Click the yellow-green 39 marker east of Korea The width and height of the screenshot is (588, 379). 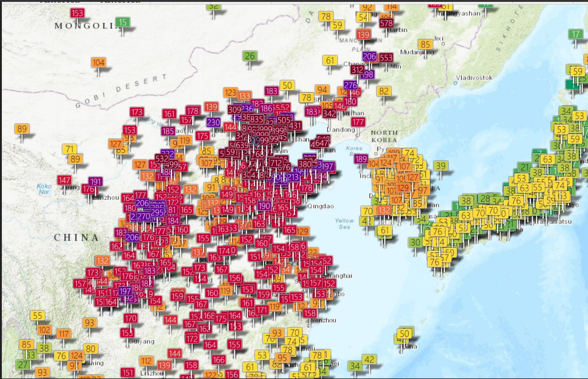coord(440,166)
